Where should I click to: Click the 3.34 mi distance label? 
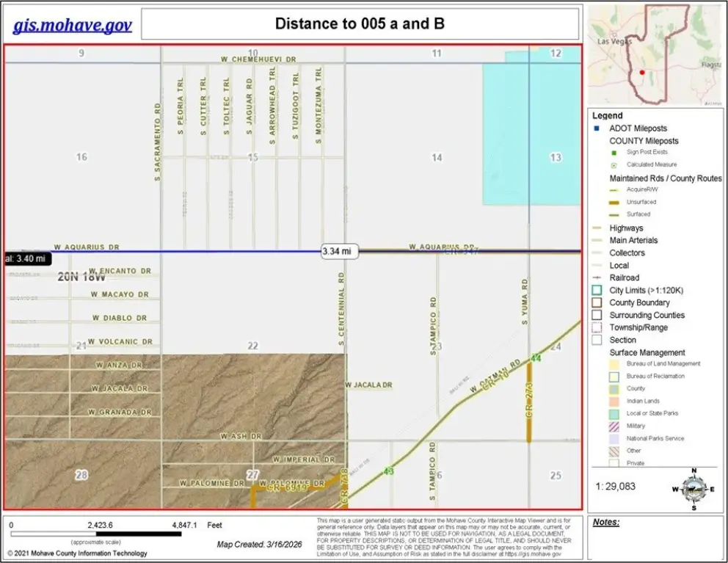[340, 251]
